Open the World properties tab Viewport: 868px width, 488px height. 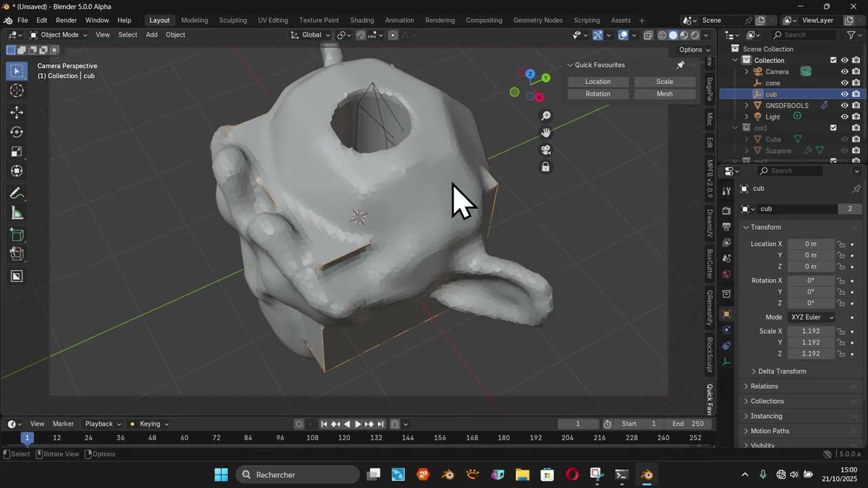coord(726,274)
